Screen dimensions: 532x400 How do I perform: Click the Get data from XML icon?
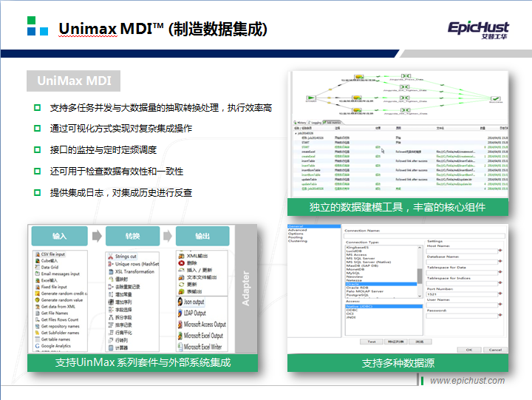[x=38, y=307]
